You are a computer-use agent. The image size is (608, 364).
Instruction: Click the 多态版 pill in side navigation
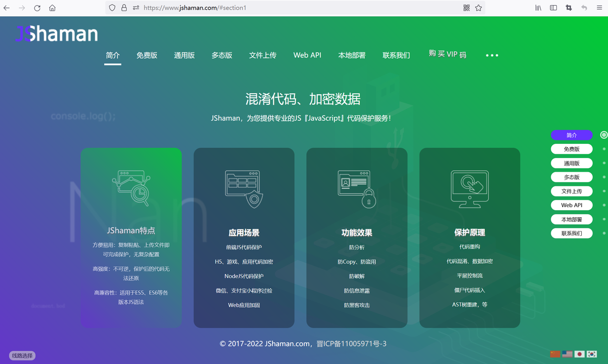tap(572, 177)
